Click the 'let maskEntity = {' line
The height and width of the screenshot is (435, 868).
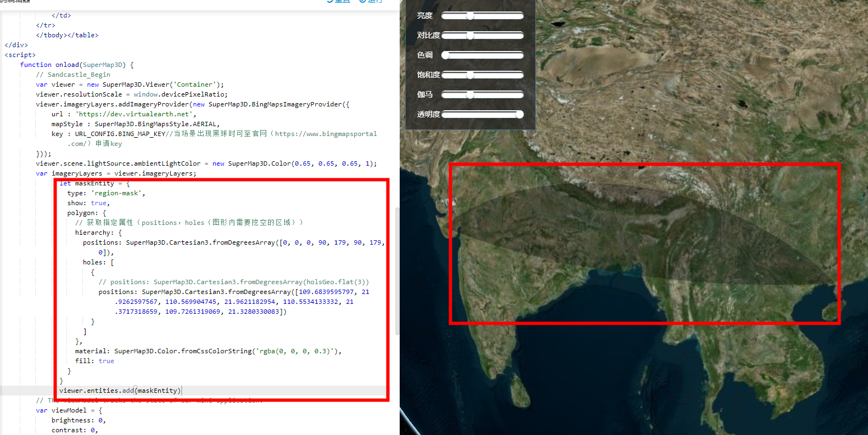94,183
